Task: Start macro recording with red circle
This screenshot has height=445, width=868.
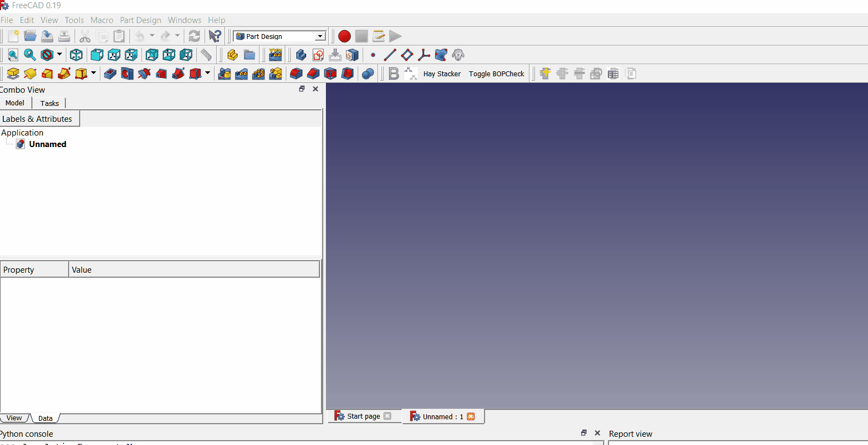Action: [345, 36]
